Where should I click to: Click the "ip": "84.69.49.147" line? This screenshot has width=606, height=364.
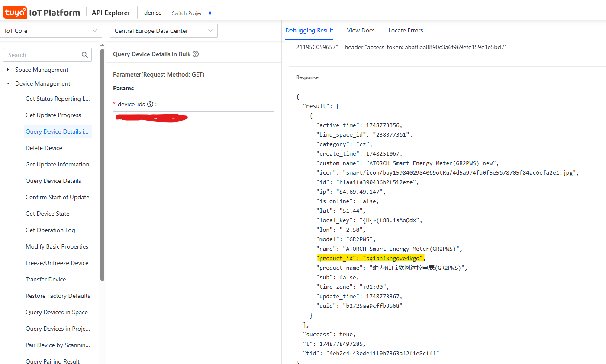[x=351, y=192]
